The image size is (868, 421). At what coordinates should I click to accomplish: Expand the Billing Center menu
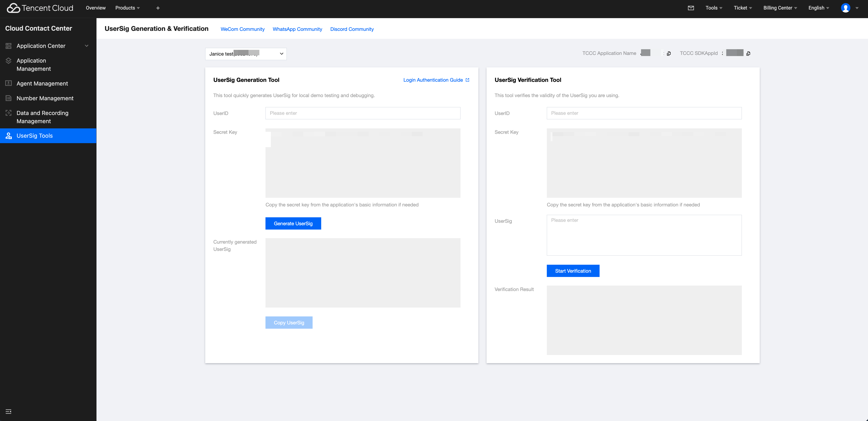click(780, 8)
